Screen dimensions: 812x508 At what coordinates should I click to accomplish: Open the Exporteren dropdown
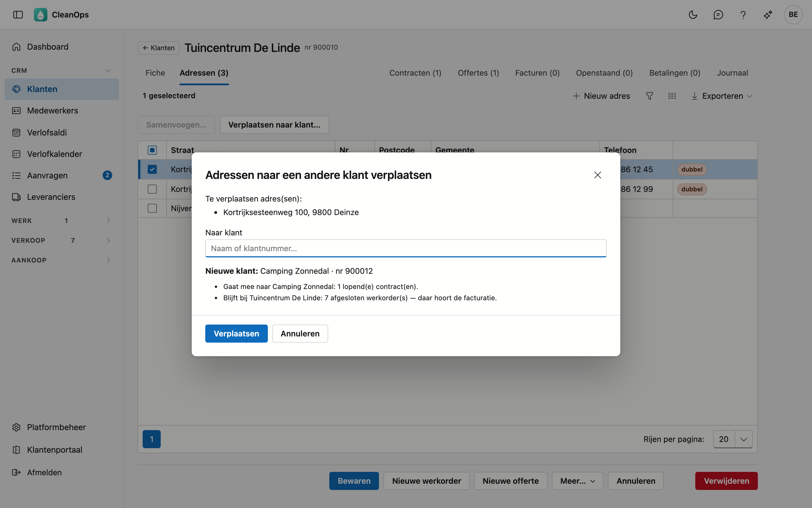pyautogui.click(x=721, y=96)
